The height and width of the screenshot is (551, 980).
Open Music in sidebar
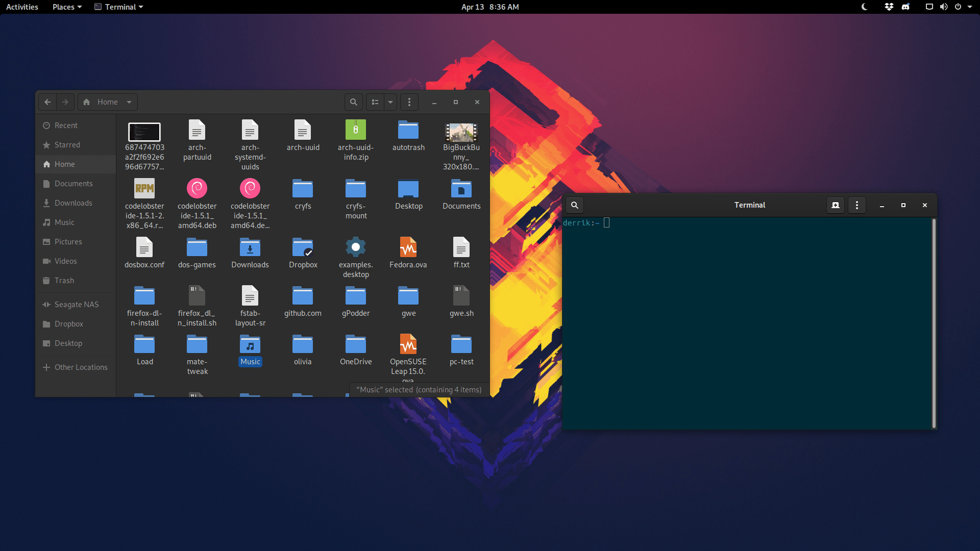point(76,222)
